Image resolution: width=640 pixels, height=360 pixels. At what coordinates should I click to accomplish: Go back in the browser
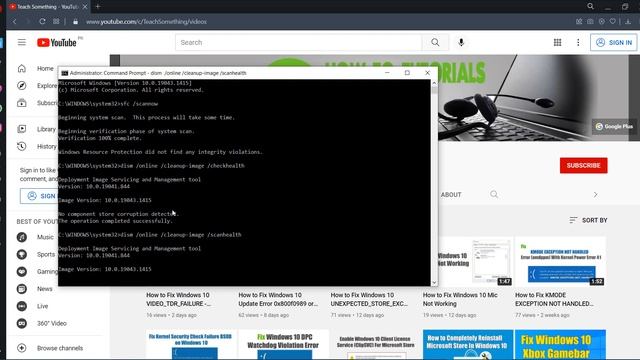tap(15, 22)
